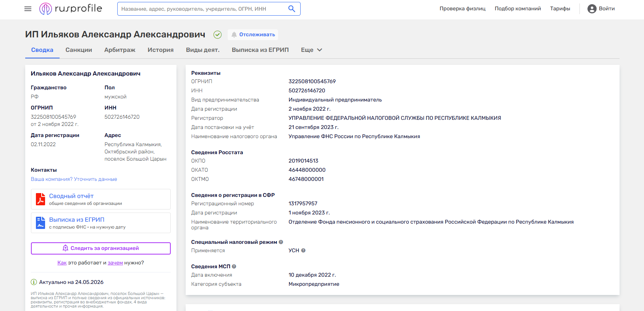Click the heading ИП Ильяков Александр Александрович
This screenshot has height=311, width=644.
(115, 35)
